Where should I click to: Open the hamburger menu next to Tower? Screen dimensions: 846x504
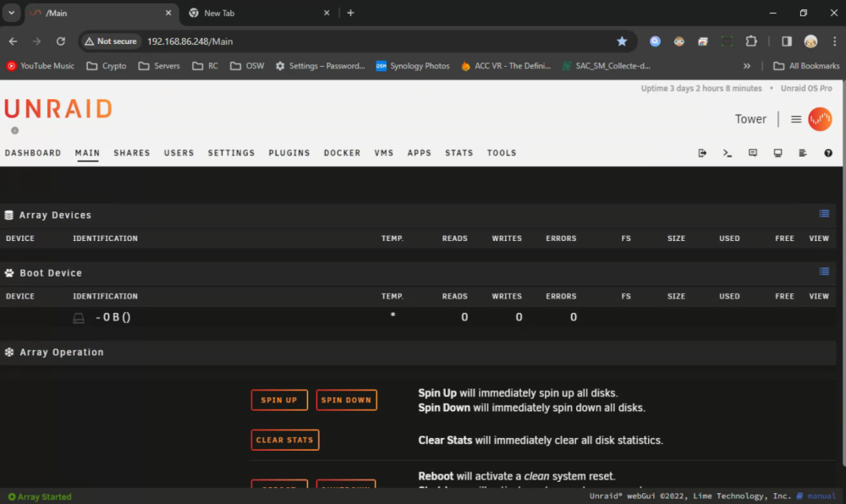click(x=796, y=119)
